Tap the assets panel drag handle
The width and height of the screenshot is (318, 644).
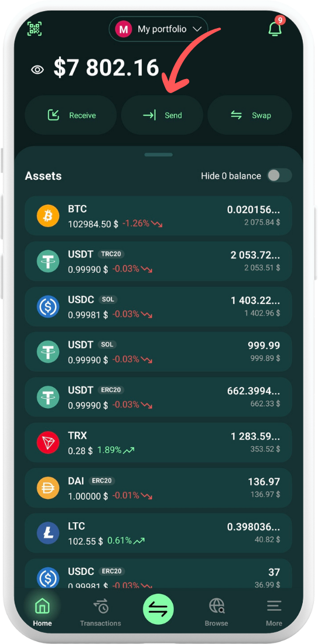[159, 155]
